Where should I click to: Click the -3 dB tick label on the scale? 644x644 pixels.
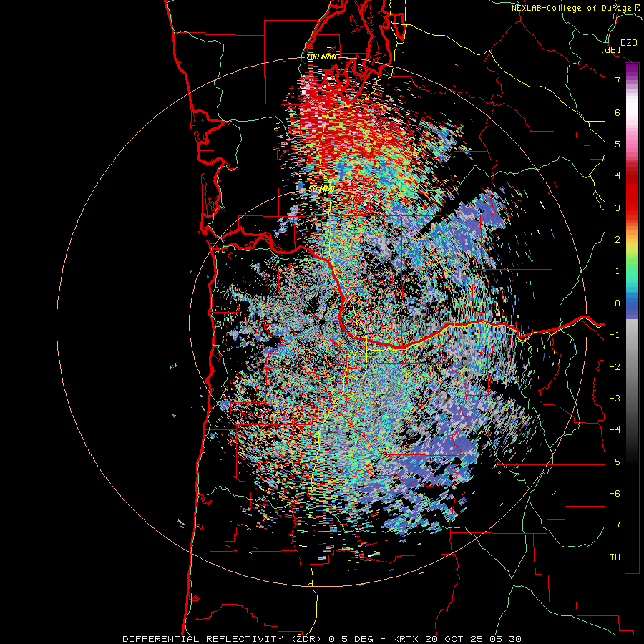[x=615, y=398]
